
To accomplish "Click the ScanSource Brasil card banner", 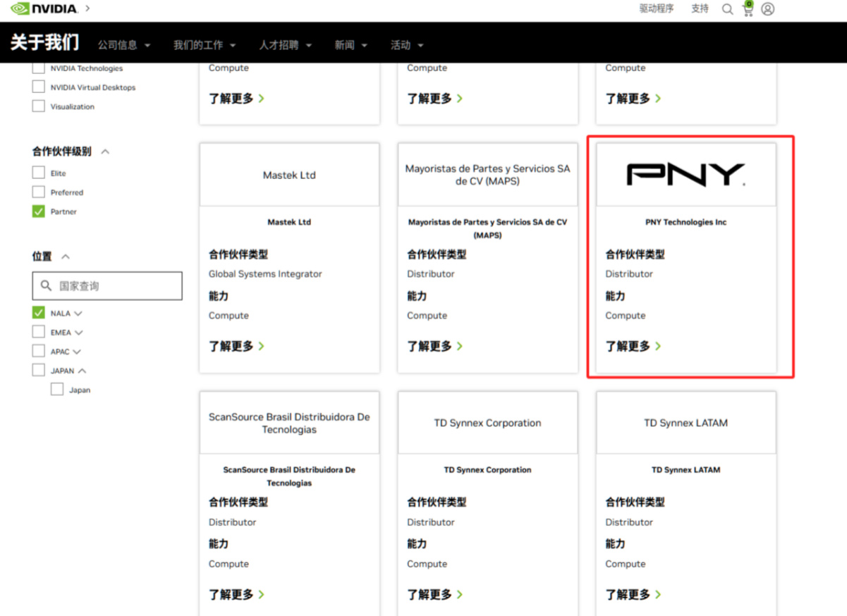I will click(x=289, y=423).
